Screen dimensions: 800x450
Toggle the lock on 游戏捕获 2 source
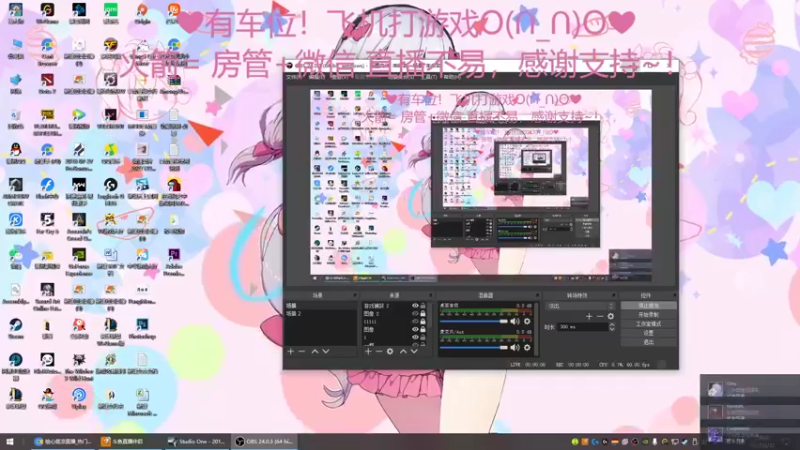(x=423, y=306)
